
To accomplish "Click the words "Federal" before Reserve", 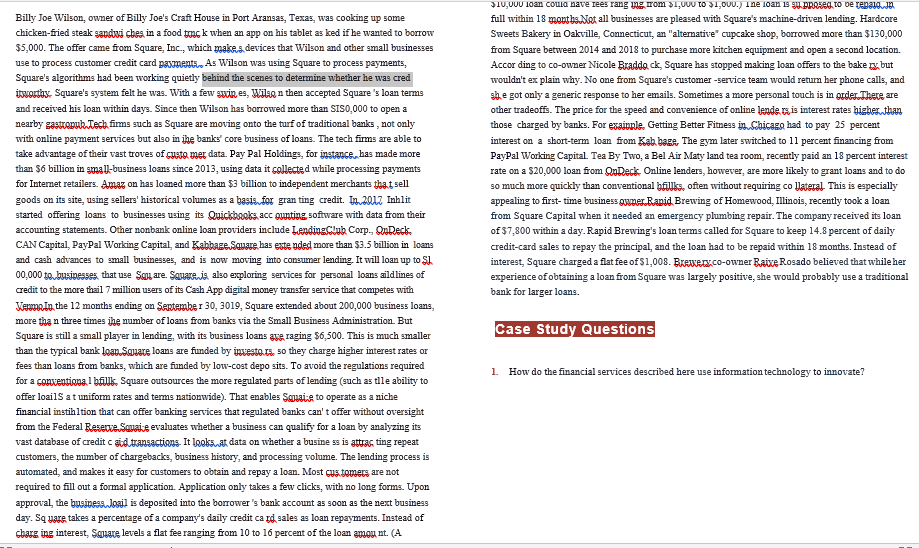I will point(67,427).
